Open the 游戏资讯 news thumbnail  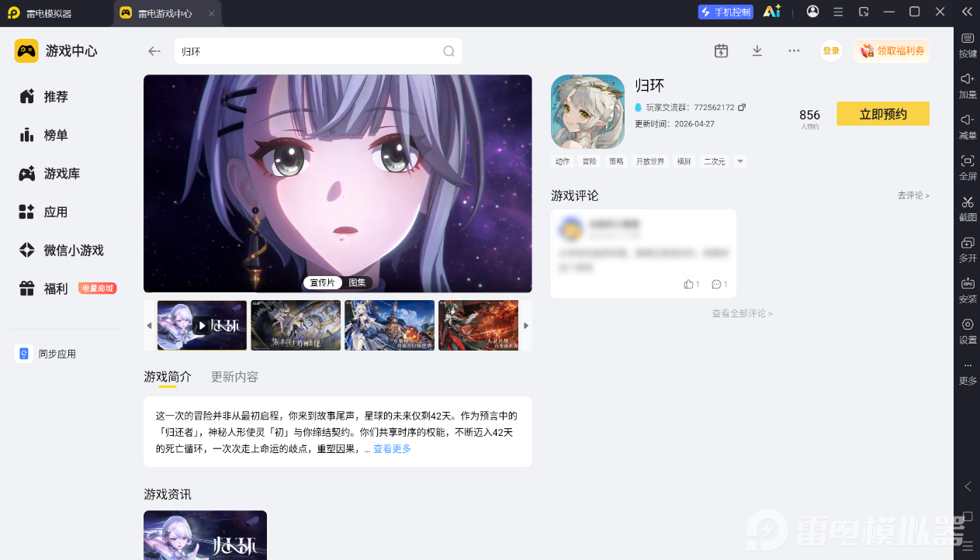click(x=205, y=535)
